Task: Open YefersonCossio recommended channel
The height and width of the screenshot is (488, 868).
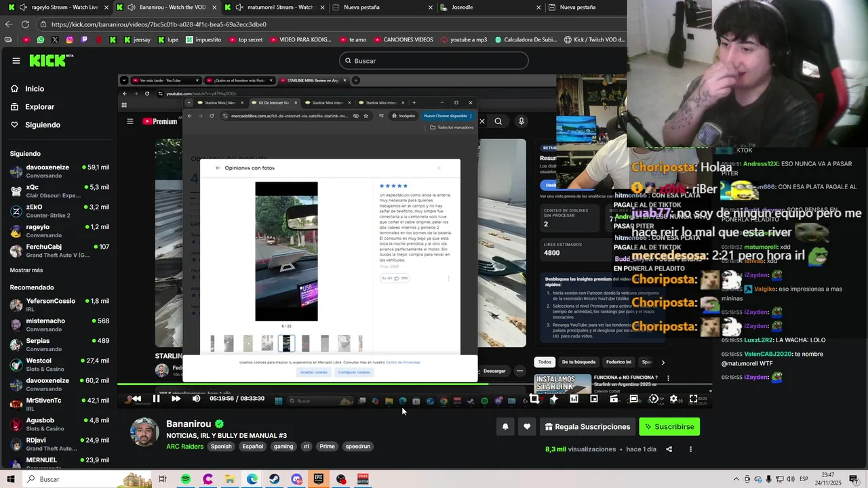Action: [59, 304]
